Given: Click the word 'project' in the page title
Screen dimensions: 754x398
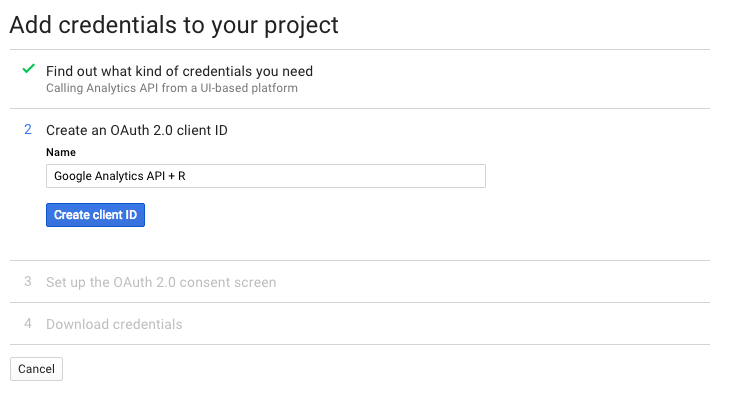Looking at the screenshot, I should [x=301, y=26].
